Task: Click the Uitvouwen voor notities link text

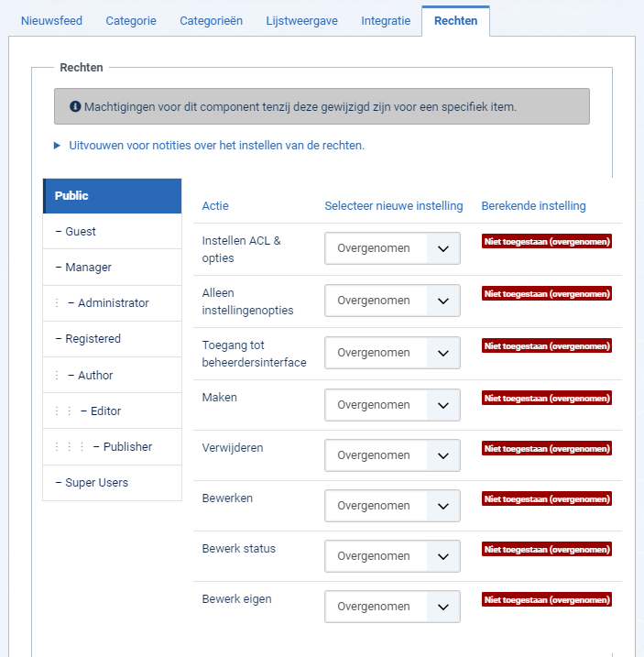Action: click(x=216, y=146)
